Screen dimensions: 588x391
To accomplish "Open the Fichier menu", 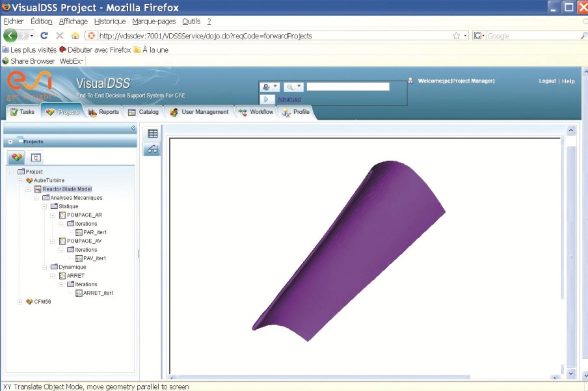I will tap(14, 21).
